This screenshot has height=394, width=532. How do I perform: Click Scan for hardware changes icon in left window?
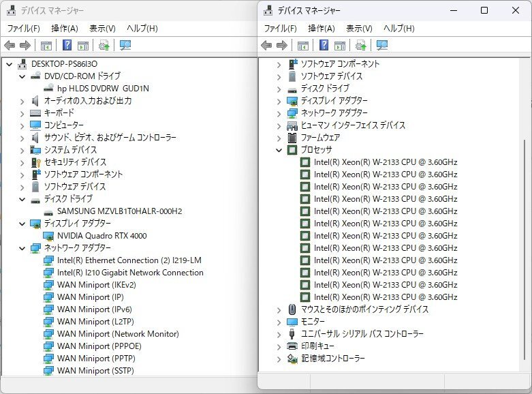point(125,45)
